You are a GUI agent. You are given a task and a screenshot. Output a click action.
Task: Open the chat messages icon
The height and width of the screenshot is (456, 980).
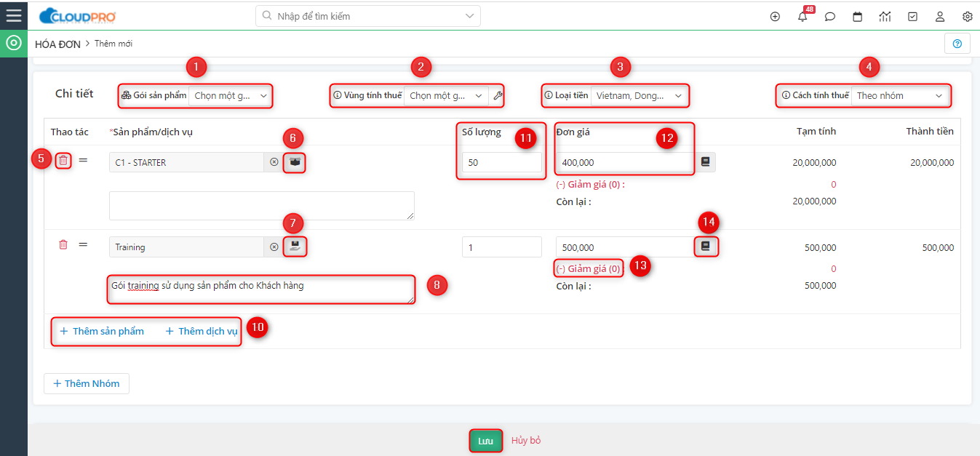[830, 17]
